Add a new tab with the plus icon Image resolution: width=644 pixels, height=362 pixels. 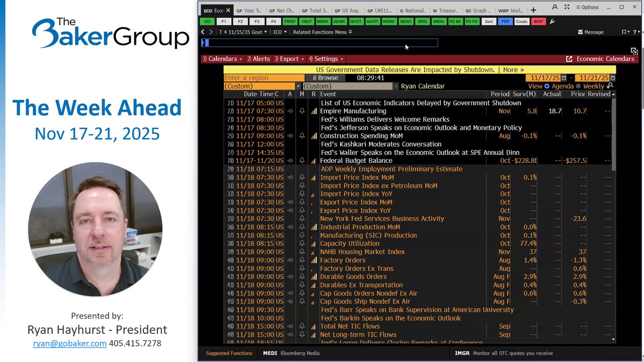tap(533, 10)
